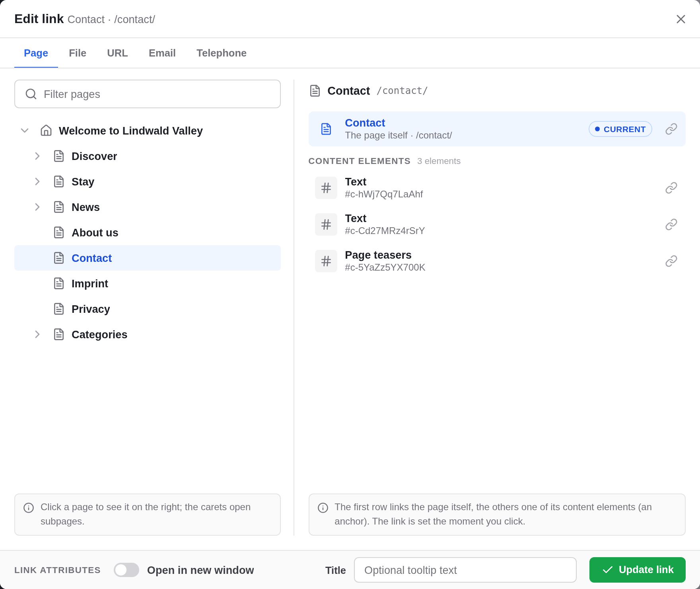Click link icon for Text #c-hWj7Qq7LaAhf
This screenshot has width=700, height=589.
(x=671, y=188)
